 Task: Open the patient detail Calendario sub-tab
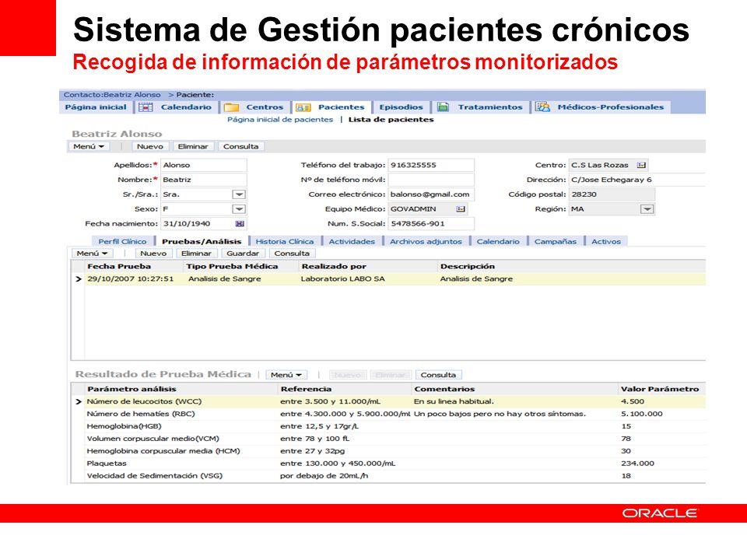(498, 241)
